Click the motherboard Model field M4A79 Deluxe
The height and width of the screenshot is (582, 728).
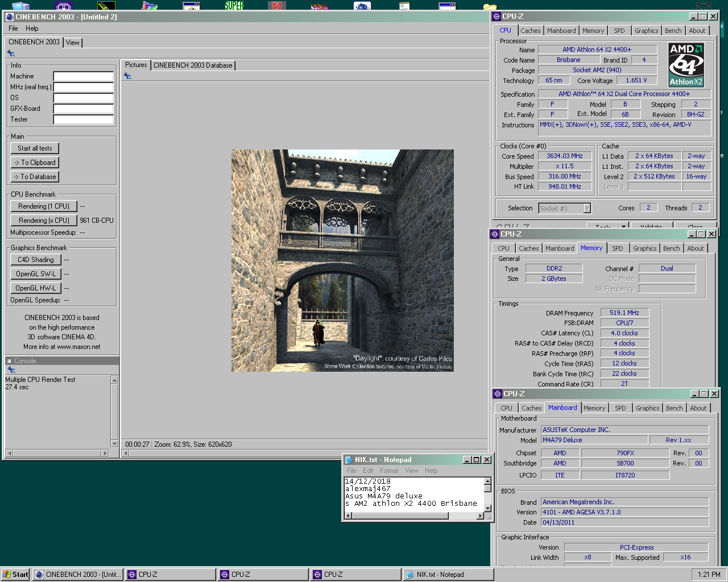point(594,440)
